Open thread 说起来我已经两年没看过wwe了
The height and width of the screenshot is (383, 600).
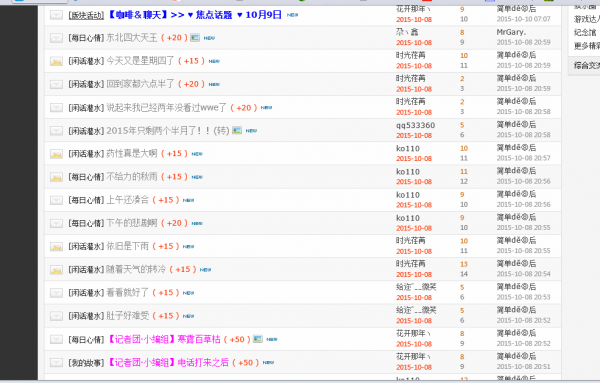tap(166, 108)
